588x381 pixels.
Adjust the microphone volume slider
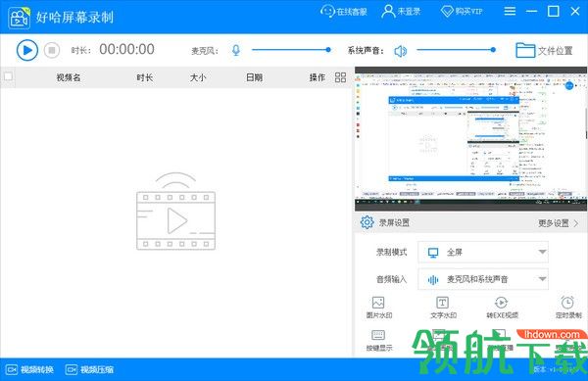pyautogui.click(x=291, y=49)
